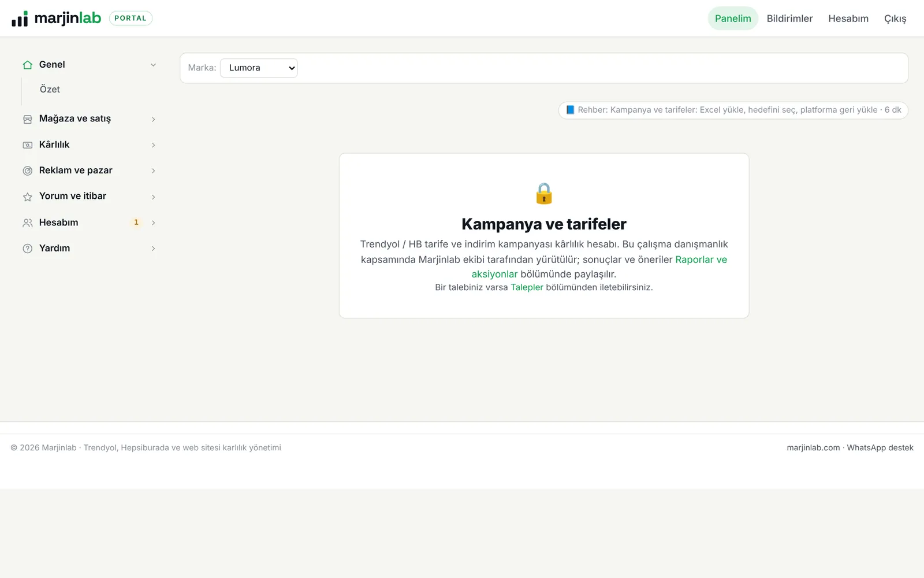Expand the Kârlılık section chevron
Screen dimensions: 924x578
(x=153, y=145)
